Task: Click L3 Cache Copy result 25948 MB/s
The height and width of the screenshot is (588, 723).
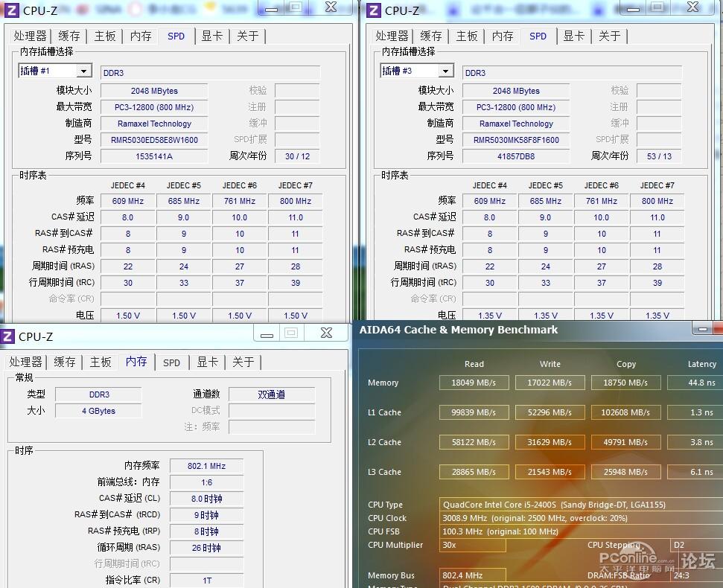Action: click(x=625, y=472)
